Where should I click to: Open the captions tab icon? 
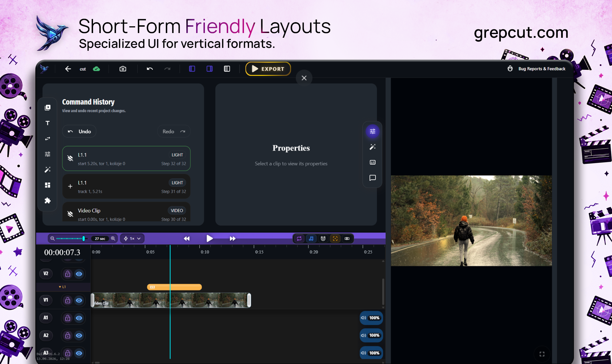tap(372, 162)
